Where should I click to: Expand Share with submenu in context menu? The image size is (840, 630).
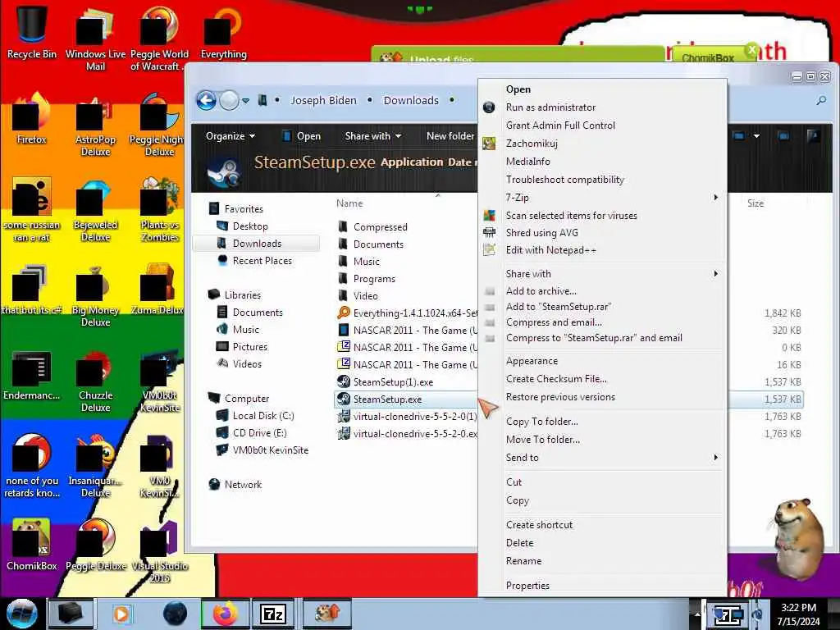602,274
